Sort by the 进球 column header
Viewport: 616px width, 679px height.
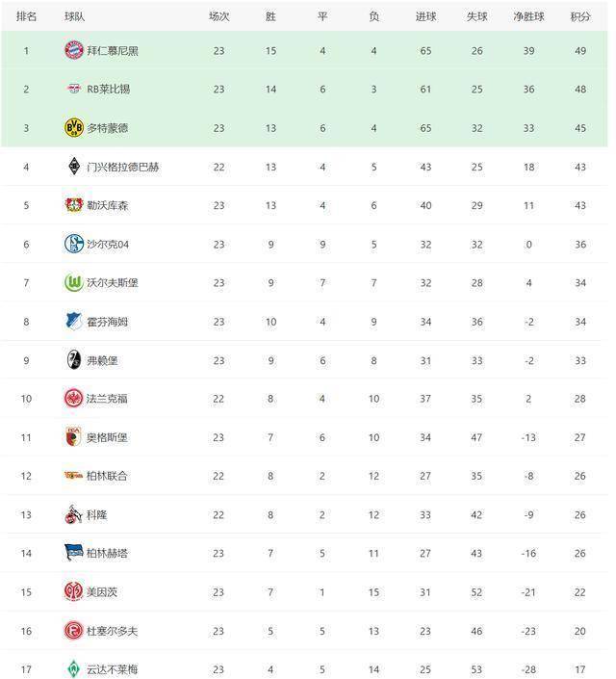[425, 16]
